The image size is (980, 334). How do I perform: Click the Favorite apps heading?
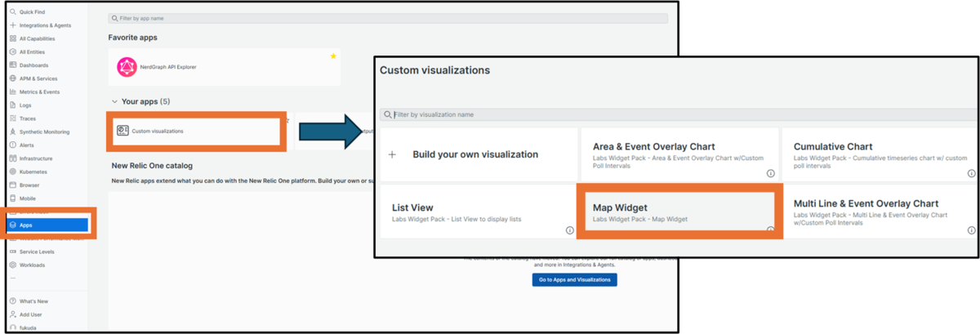(132, 38)
